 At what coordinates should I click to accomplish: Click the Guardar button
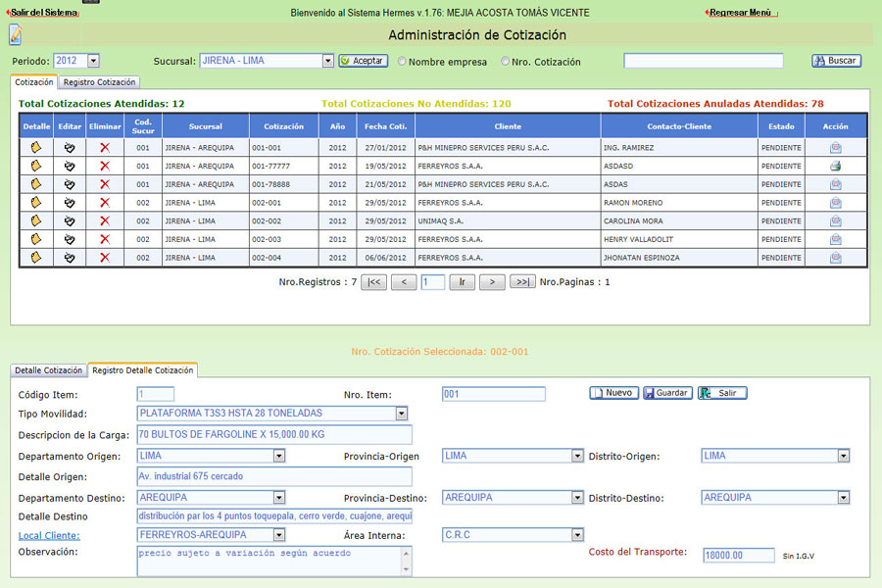(666, 393)
